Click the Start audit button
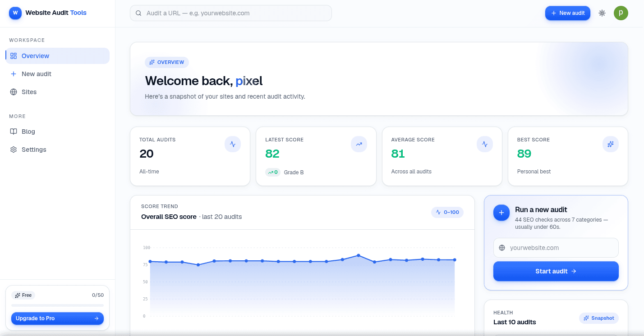Screen dimensions: 644x336 click(556, 271)
